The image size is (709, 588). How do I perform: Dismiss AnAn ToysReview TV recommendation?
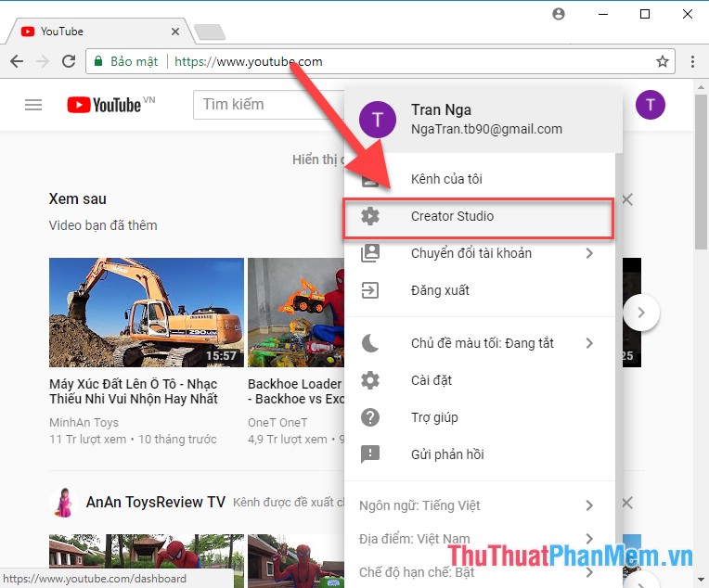[627, 503]
